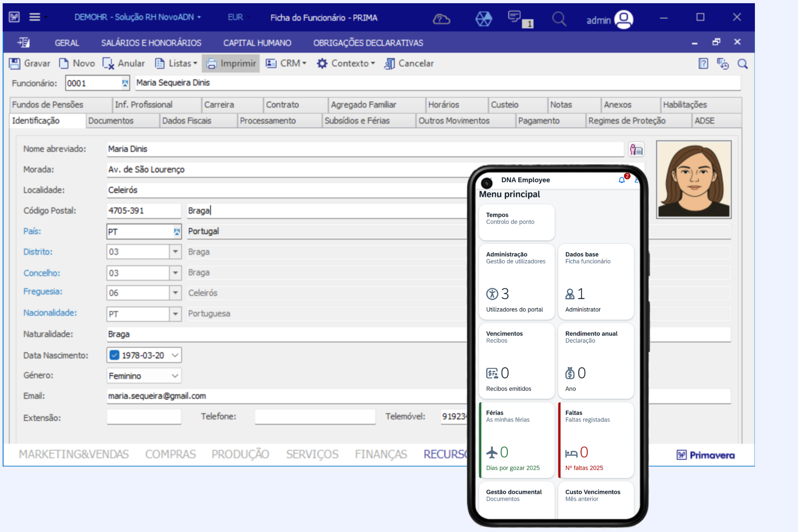The height and width of the screenshot is (532, 798).
Task: Open the Tempos Controlo de ponto card
Action: 517,222
